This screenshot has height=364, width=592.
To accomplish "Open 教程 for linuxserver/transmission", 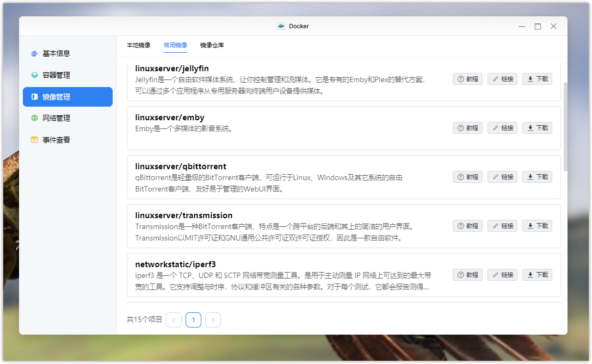I will [468, 226].
